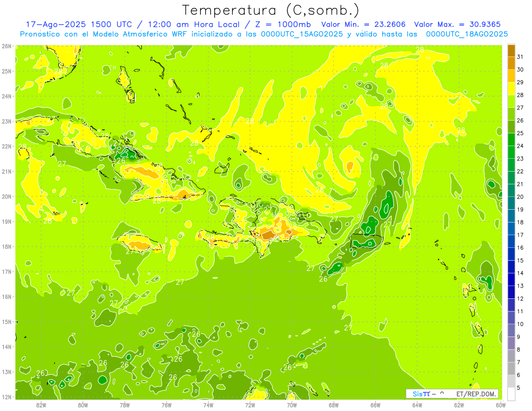This screenshot has height=411, width=532.
Task: Select the "Valor Min. = 23.2606" value
Action: pos(364,24)
